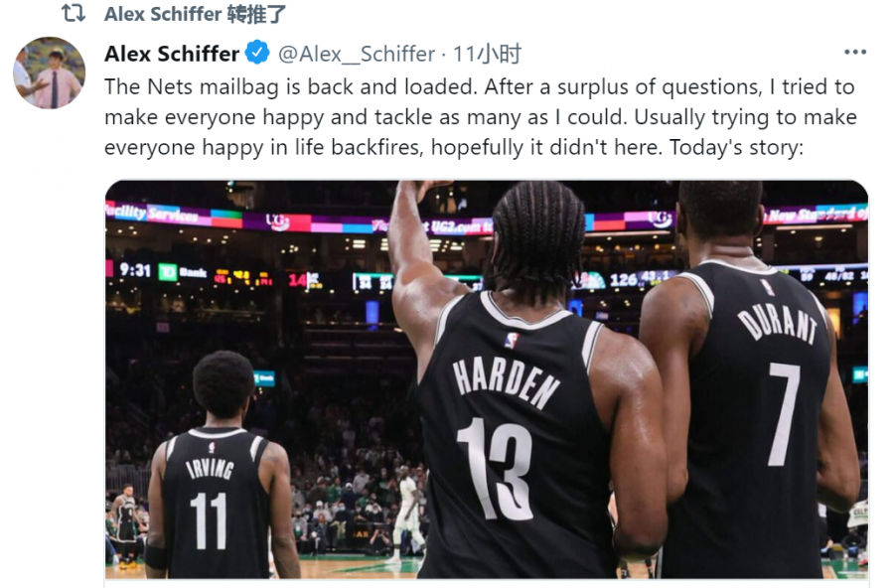Image resolution: width=894 pixels, height=588 pixels.
Task: Click the bold 'Alex Schiffer' display name
Action: coord(172,54)
